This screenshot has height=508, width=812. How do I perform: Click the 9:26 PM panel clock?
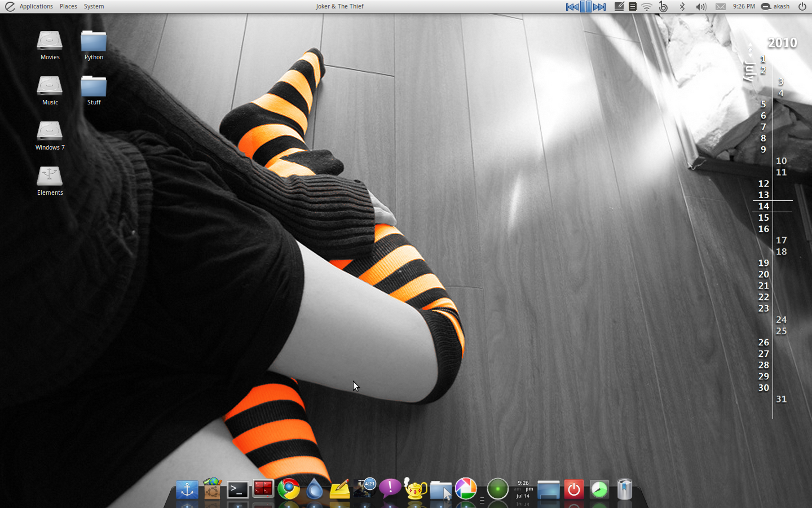pos(744,6)
